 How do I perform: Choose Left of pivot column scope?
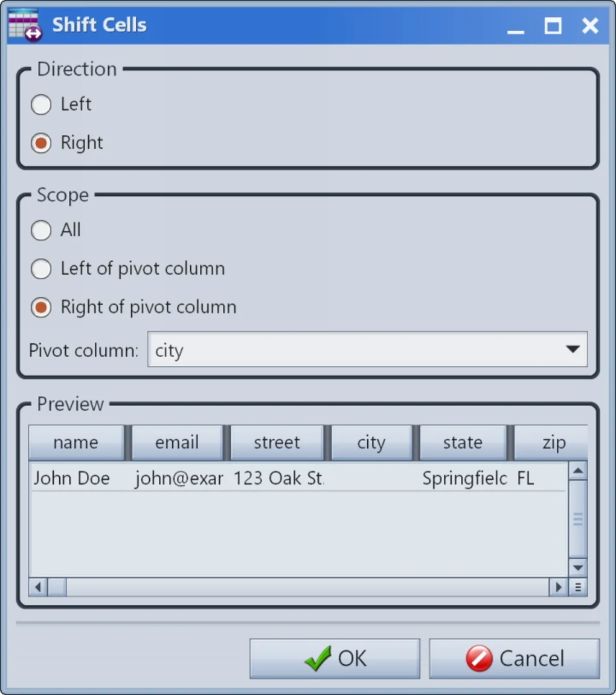pos(41,269)
